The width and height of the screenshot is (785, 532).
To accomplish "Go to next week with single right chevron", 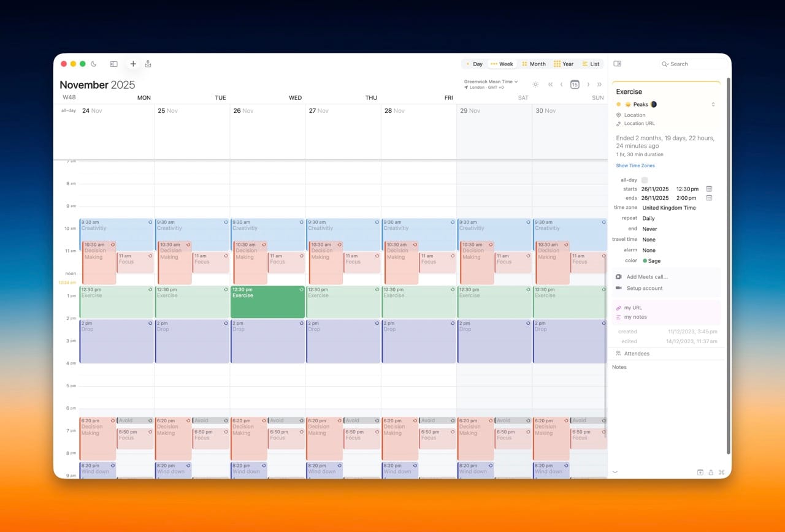I will click(588, 85).
